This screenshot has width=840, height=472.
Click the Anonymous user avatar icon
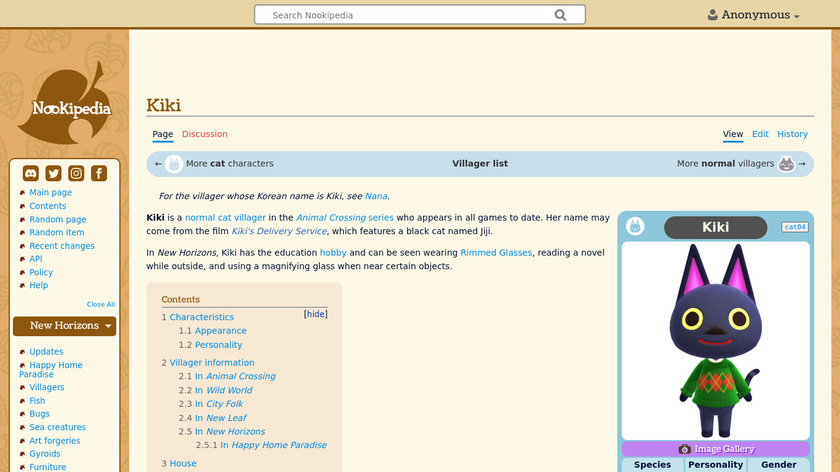(712, 14)
